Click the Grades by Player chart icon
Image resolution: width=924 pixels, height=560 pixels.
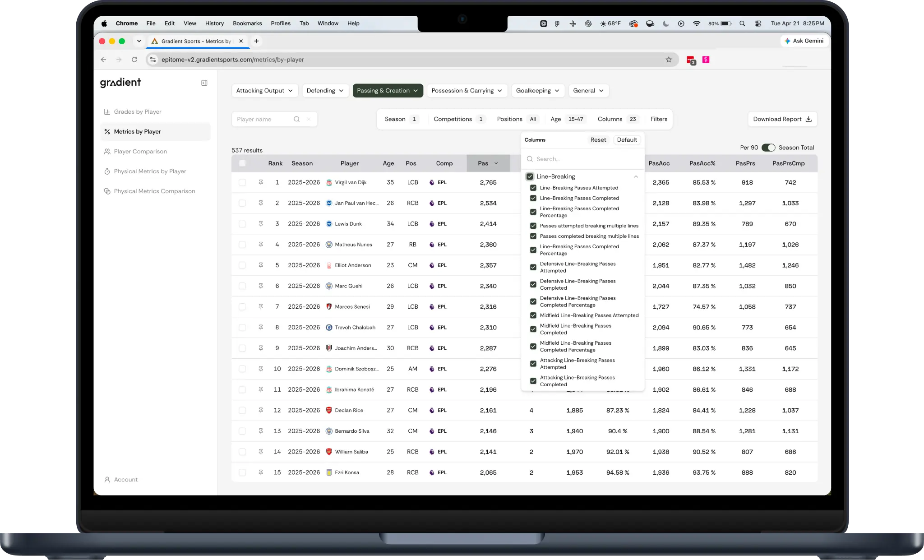click(107, 112)
